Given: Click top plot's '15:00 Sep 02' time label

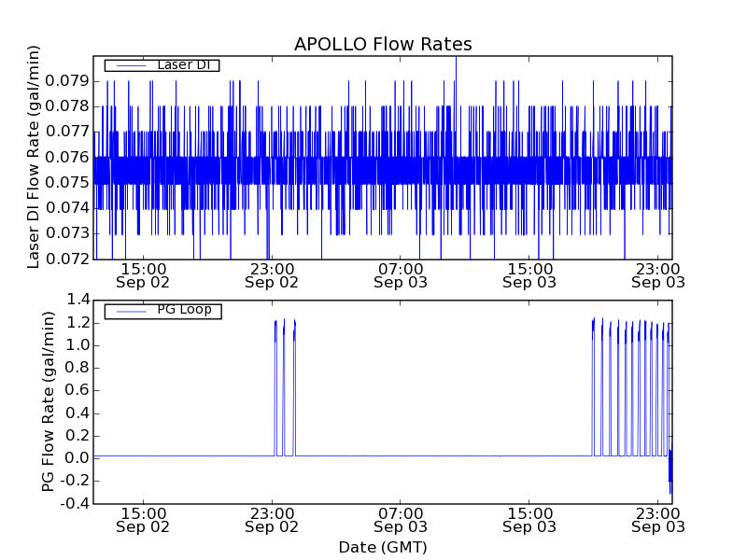Looking at the screenshot, I should pyautogui.click(x=143, y=274).
